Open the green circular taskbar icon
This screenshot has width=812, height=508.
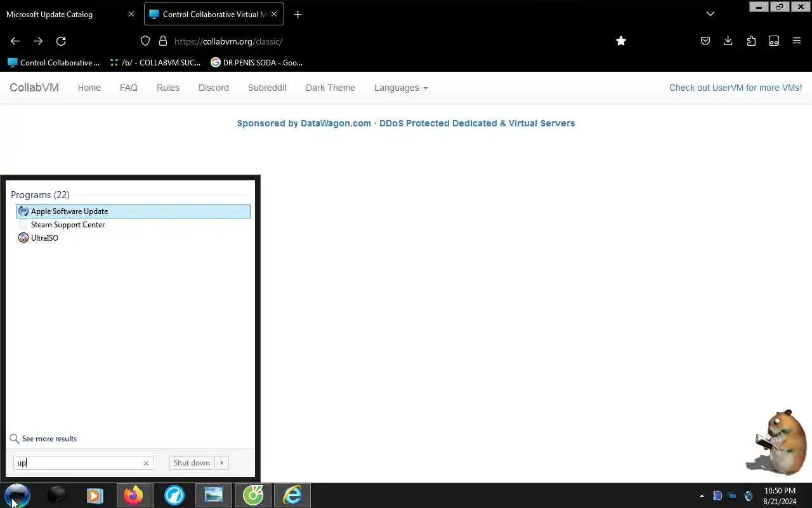[x=253, y=495]
